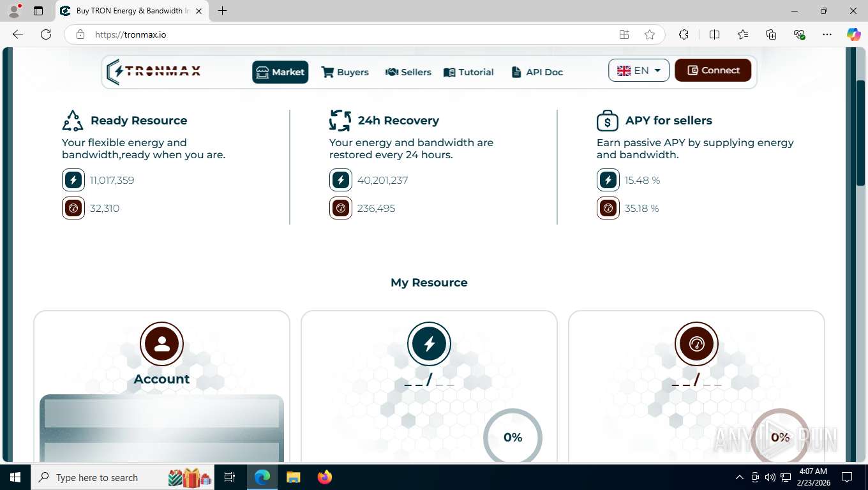Open the tab actions menu

click(38, 11)
